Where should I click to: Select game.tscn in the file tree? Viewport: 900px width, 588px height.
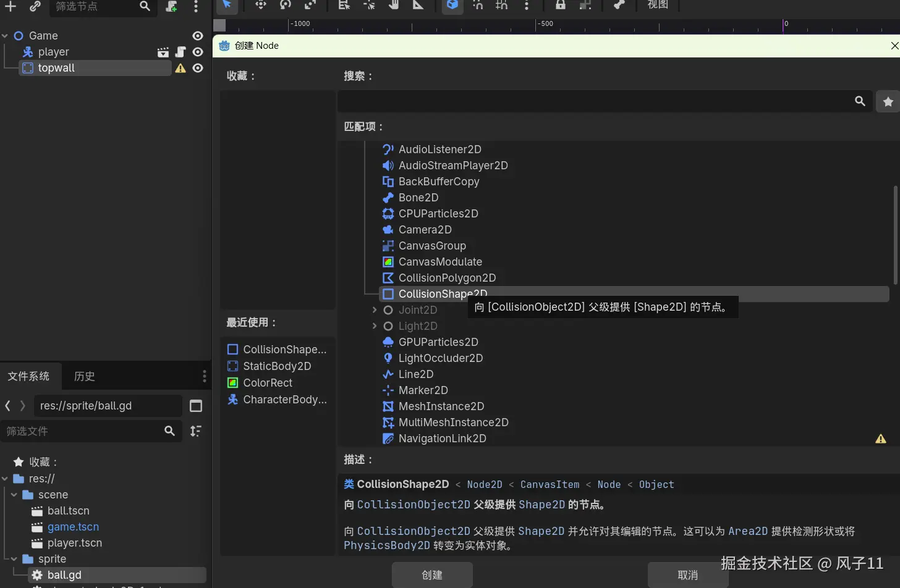[73, 527]
